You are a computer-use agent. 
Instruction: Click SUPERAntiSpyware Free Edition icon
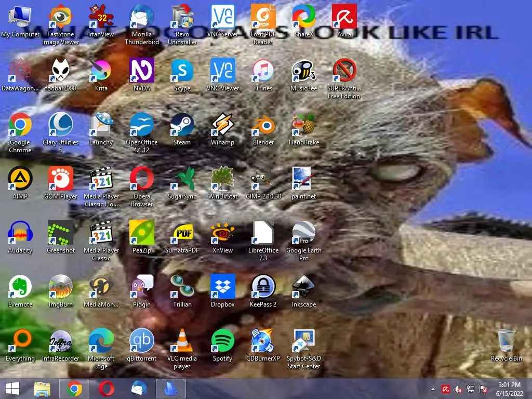pyautogui.click(x=344, y=79)
